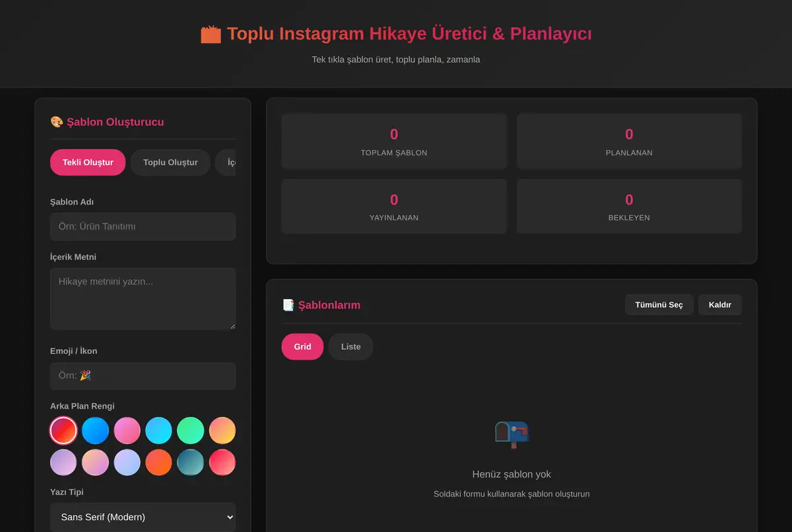This screenshot has width=792, height=532.
Task: Switch to the Tekli Oluştur tab
Action: (88, 162)
